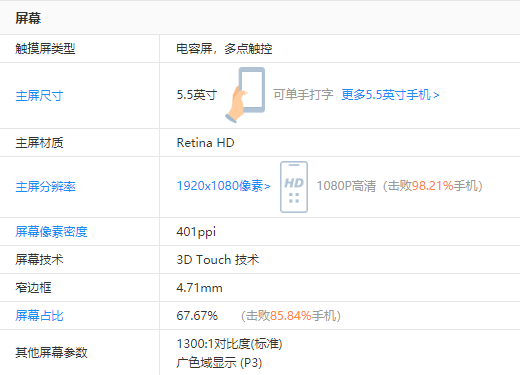
Task: Click the 屏幕技术 label
Action: tap(39, 259)
